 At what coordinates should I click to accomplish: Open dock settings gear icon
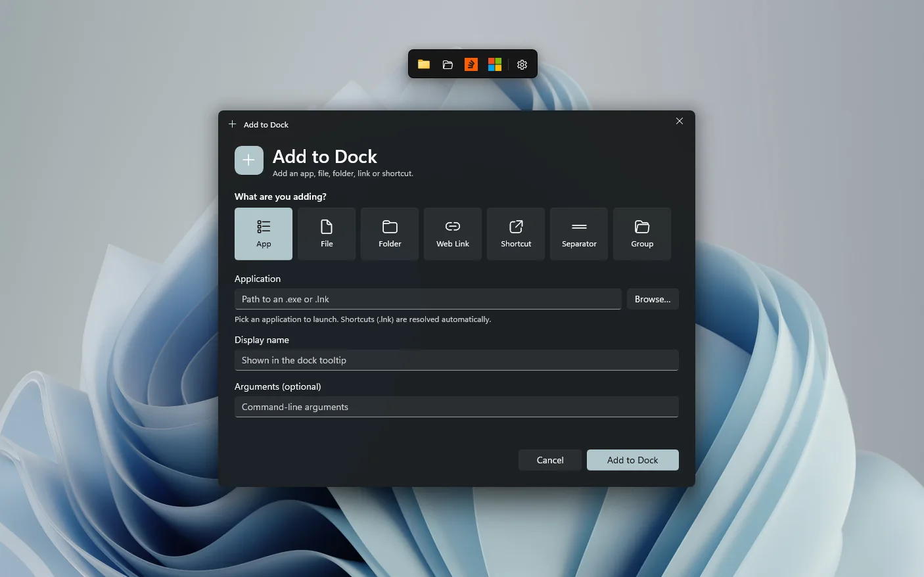tap(522, 64)
